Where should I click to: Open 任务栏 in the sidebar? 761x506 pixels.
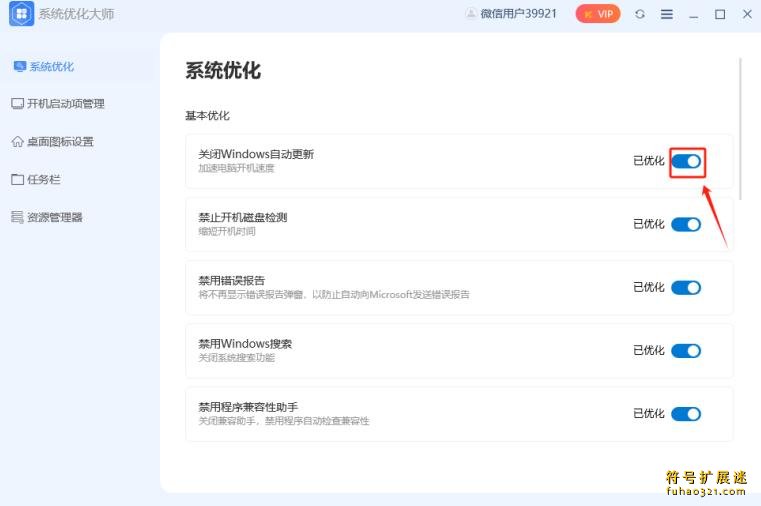pos(44,180)
